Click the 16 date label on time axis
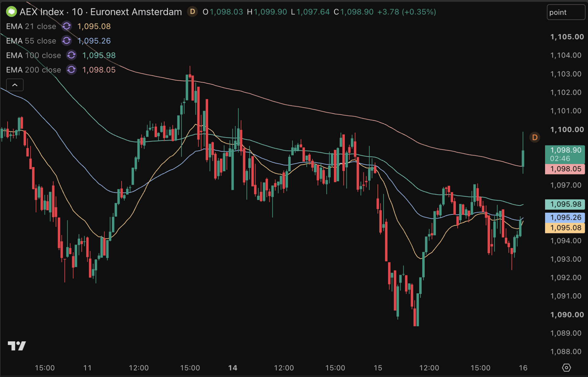 click(523, 368)
